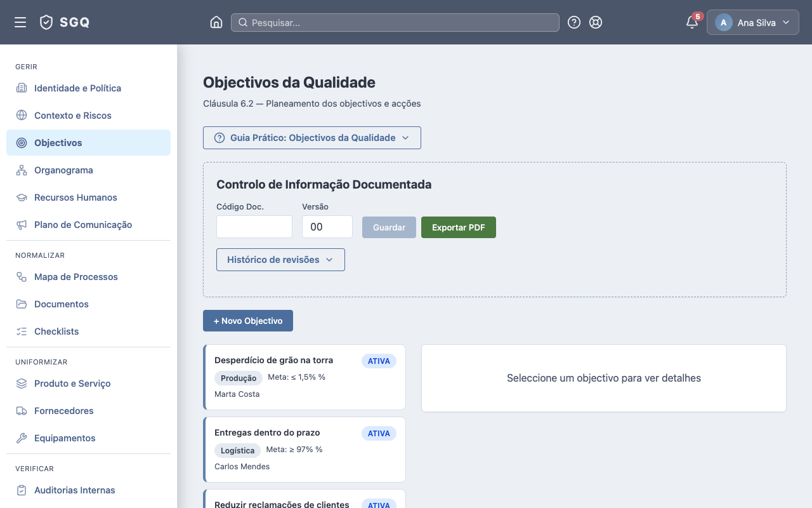
Task: Expand Ana Silva user dropdown chevron
Action: pos(786,22)
